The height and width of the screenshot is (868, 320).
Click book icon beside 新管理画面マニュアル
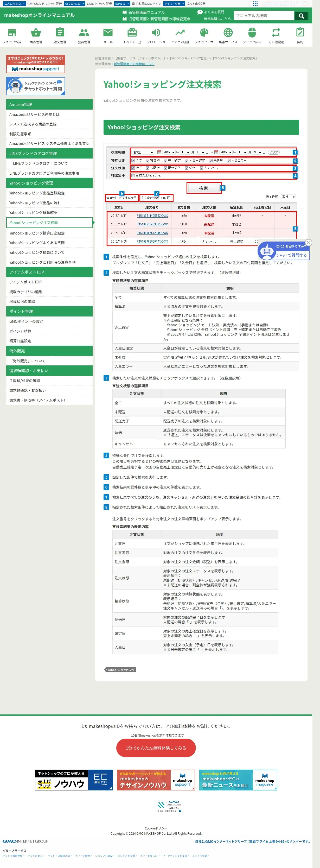click(x=125, y=12)
